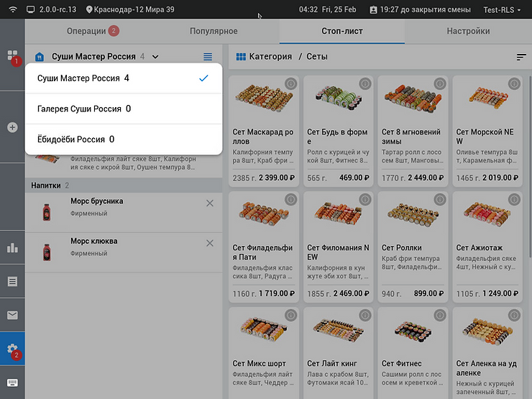Click the plus icon in left sidebar
The width and height of the screenshot is (532, 399).
pos(12,127)
